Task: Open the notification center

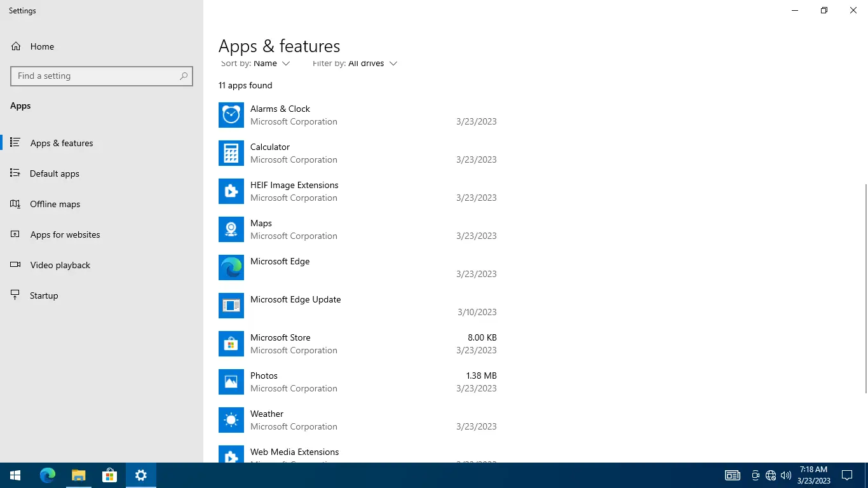Action: point(847,475)
